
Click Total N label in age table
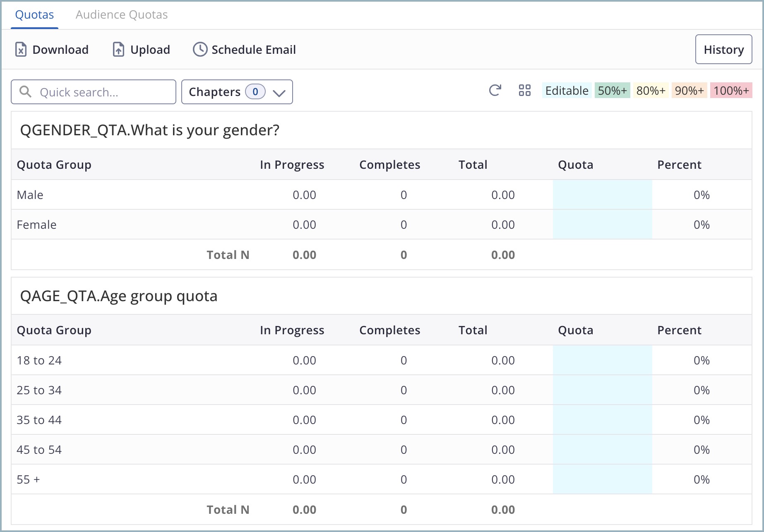pos(228,510)
